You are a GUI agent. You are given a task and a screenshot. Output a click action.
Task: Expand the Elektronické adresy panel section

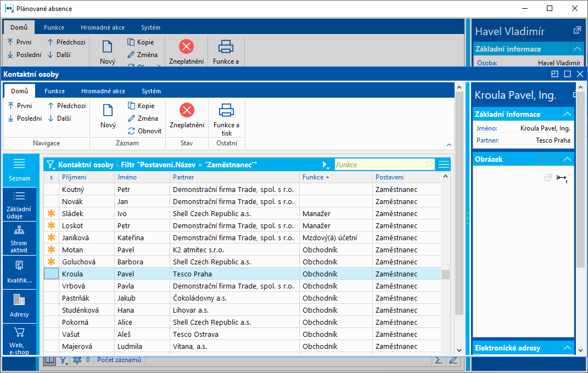[x=567, y=348]
